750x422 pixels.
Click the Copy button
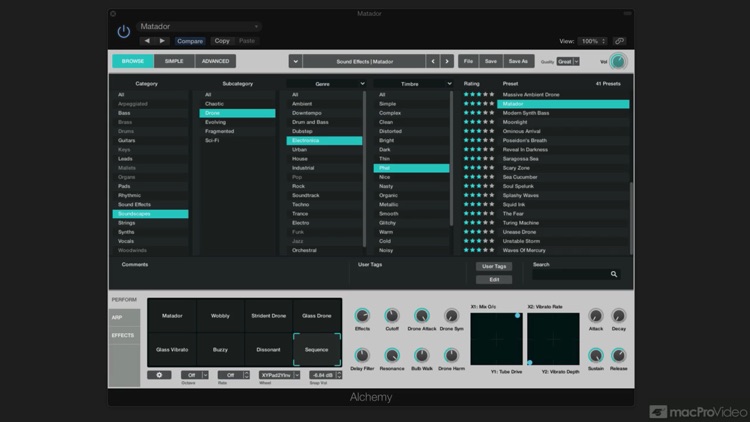[222, 41]
